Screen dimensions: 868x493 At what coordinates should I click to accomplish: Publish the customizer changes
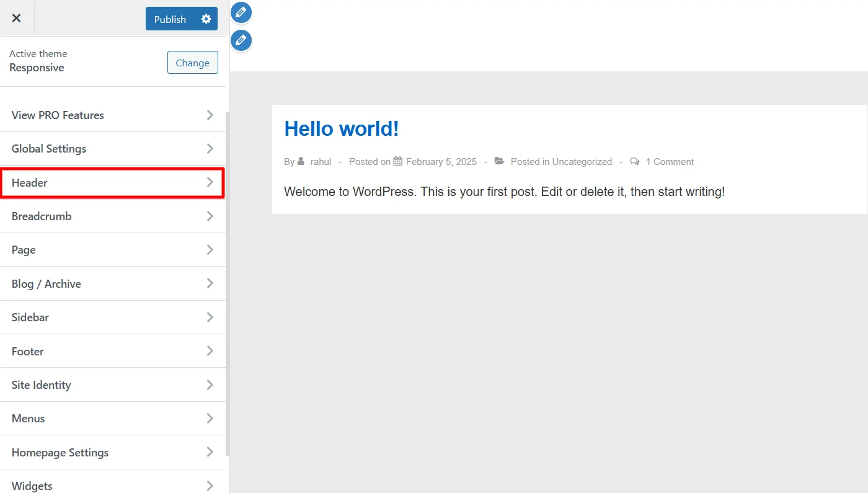pyautogui.click(x=170, y=19)
